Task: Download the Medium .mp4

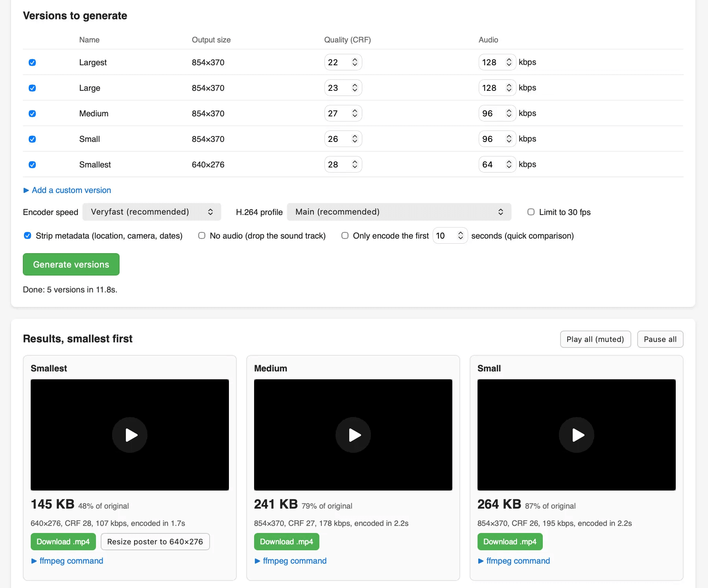Action: 287,542
